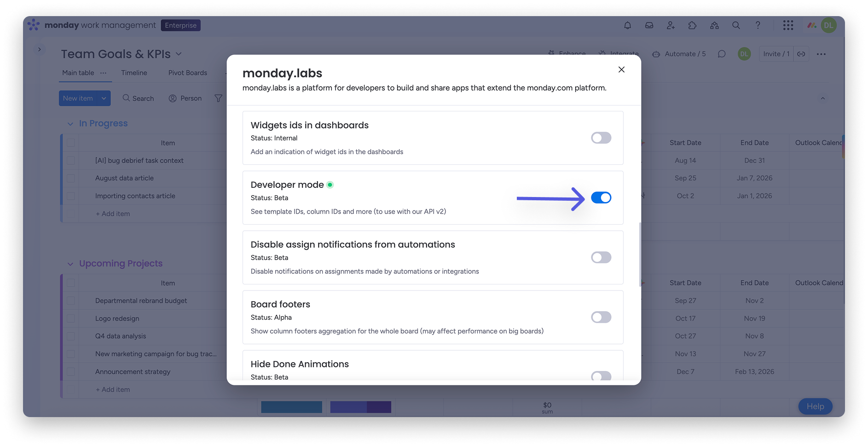Click the Start Date cell Aug 14
This screenshot has width=868, height=447.
pos(685,161)
